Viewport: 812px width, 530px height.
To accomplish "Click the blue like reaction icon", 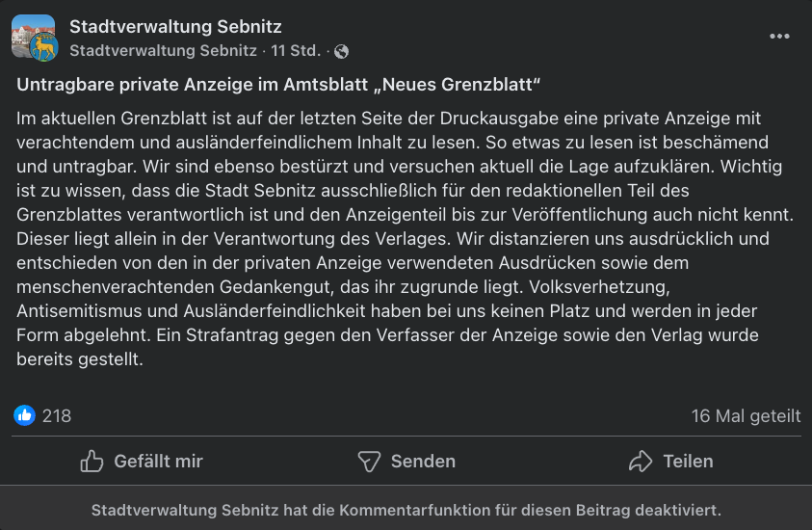I will point(24,415).
